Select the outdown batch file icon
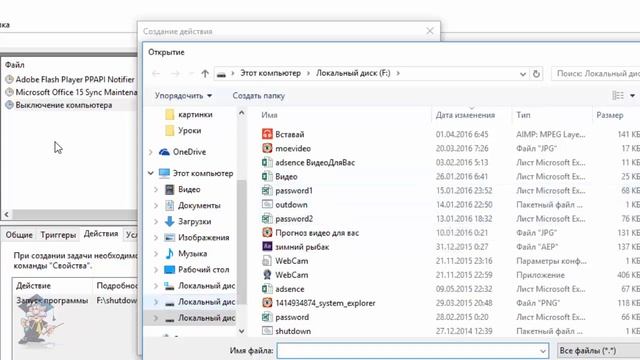 coord(267,204)
